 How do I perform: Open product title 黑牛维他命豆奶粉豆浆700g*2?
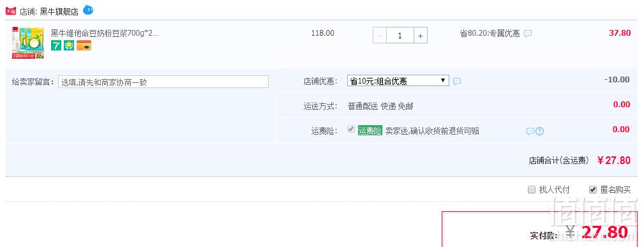click(104, 33)
